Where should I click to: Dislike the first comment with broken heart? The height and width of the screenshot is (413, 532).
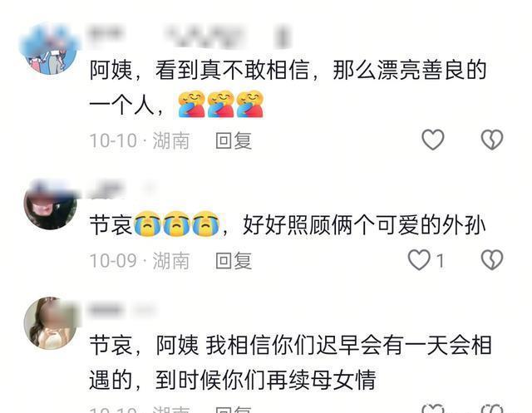click(492, 140)
